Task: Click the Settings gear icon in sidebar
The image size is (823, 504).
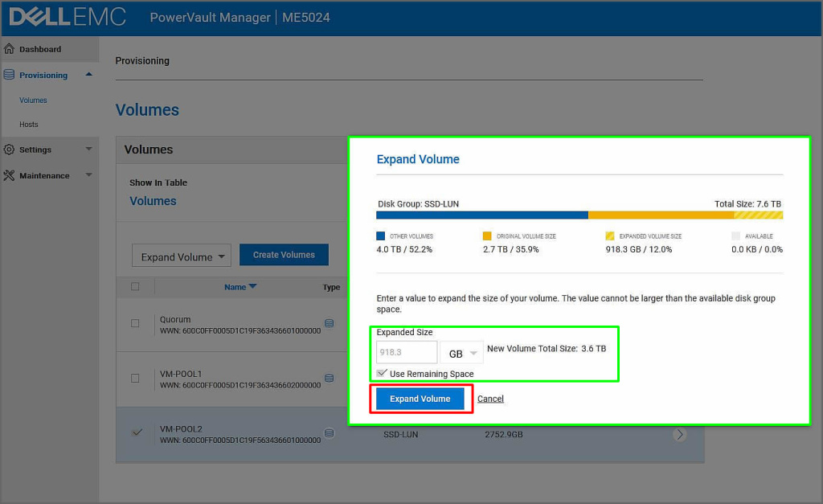Action: coord(9,150)
